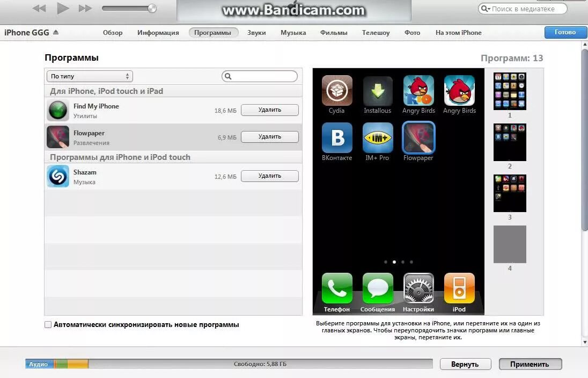Screen dimensions: 588x378
Task: Select the Angry Birds Rio icon
Action: point(418,90)
